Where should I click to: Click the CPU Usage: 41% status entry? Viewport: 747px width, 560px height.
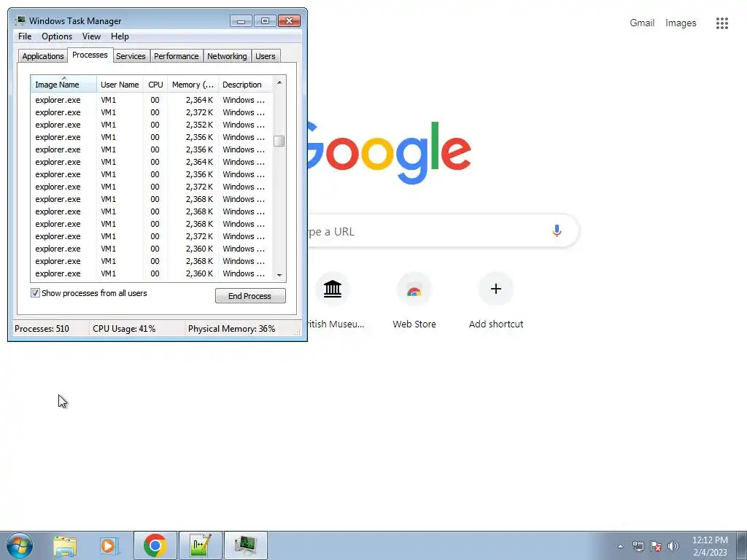coord(124,329)
